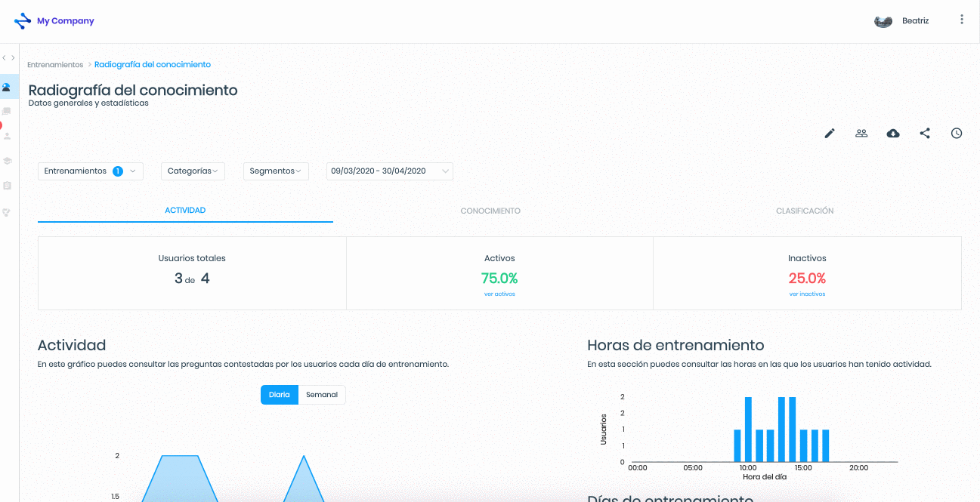The image size is (980, 502).
Task: Click the 'Radiografía del conocimiento' breadcrumb
Action: 153,65
